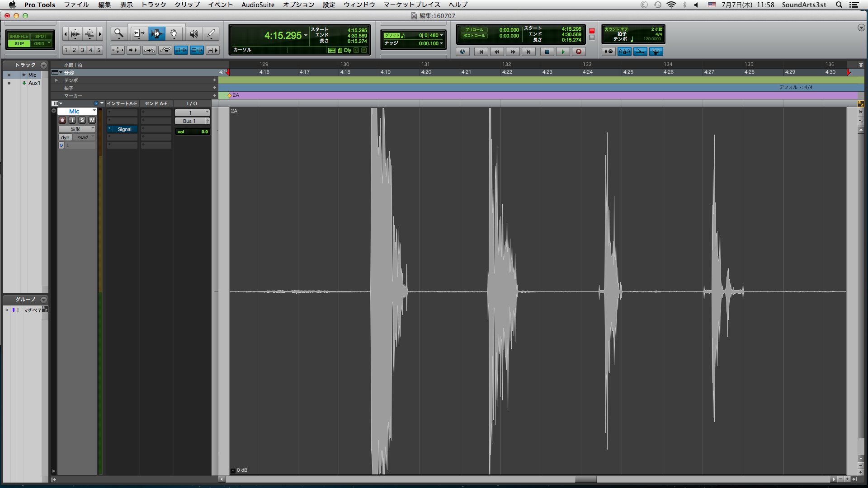The image size is (868, 488).
Task: Open the グループ list popup menu
Action: (43, 300)
